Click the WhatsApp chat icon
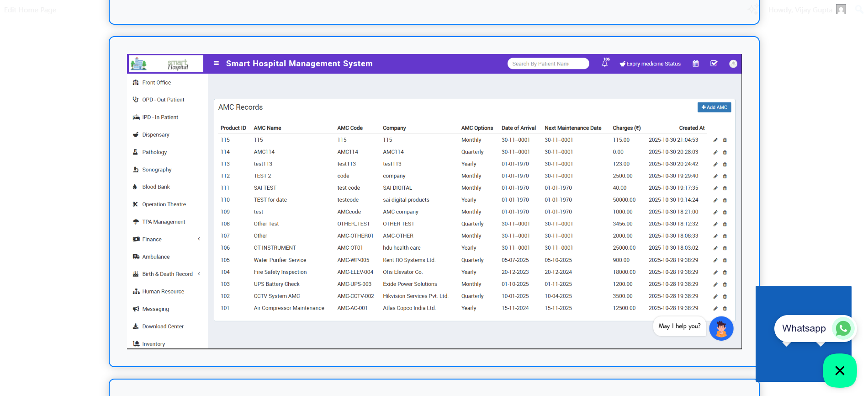 842,328
